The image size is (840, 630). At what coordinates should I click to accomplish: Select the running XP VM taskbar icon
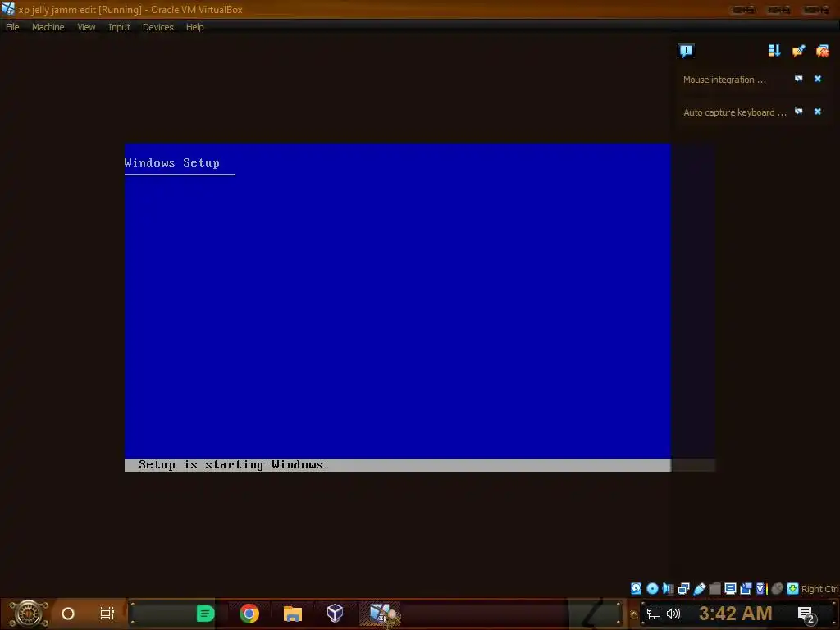381,614
